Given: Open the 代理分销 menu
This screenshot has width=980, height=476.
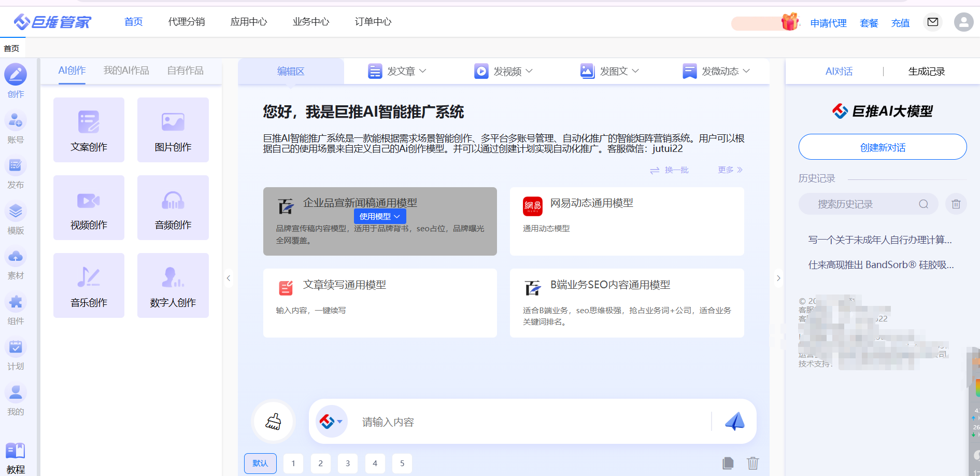Looking at the screenshot, I should coord(187,22).
